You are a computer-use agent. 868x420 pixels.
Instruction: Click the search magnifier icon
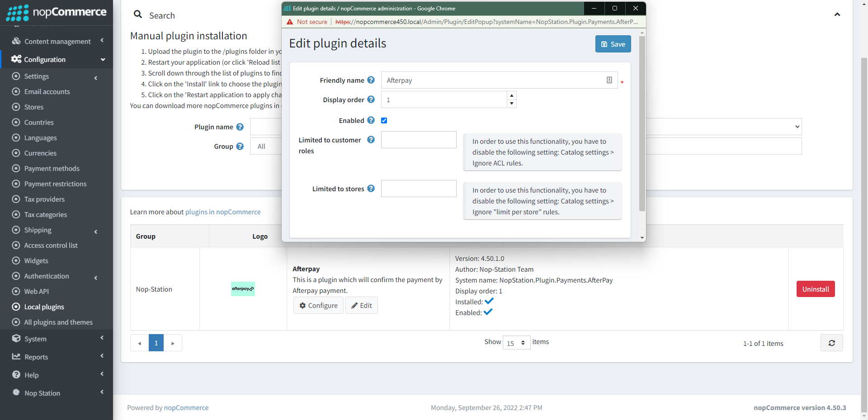point(138,14)
